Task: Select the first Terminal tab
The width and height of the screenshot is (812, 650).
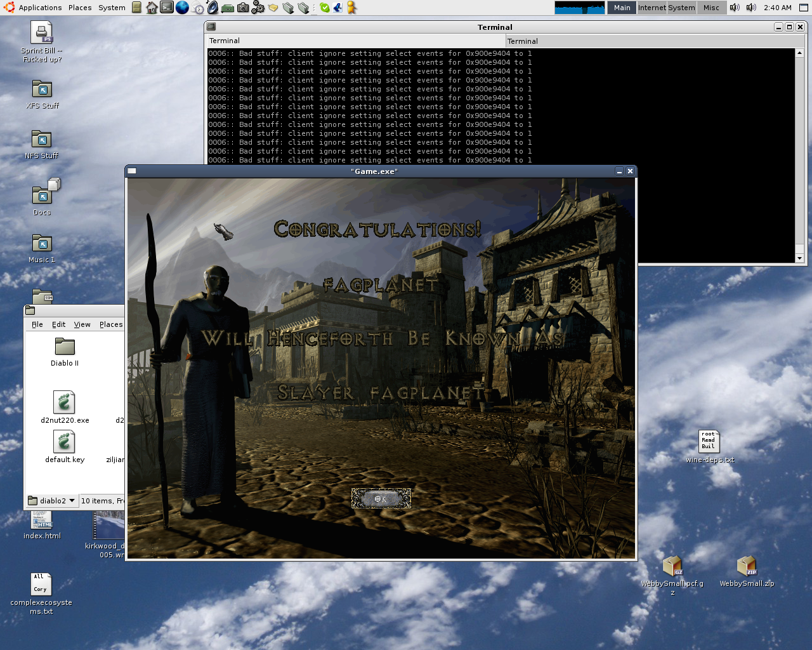Action: [x=356, y=41]
